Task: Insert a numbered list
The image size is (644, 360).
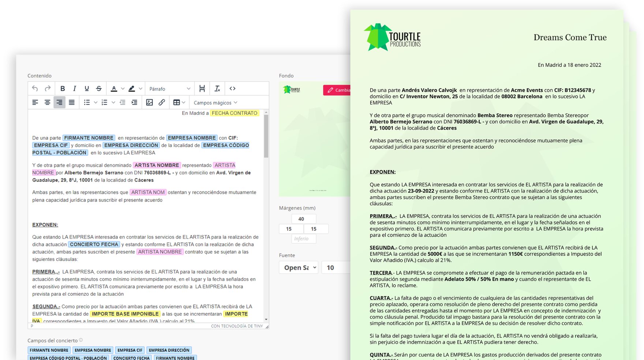Action: point(104,102)
